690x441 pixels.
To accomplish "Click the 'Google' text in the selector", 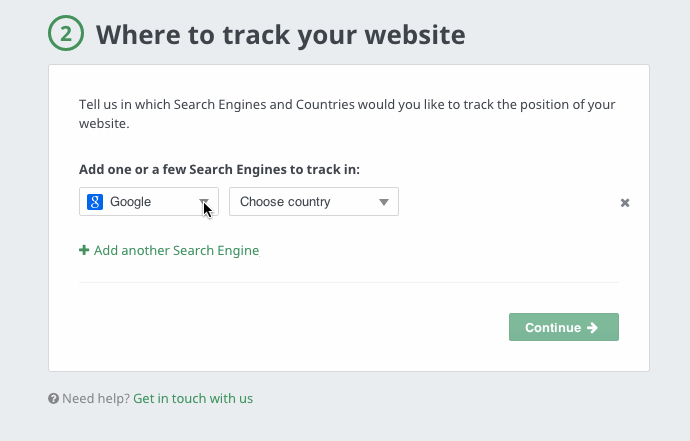I will click(x=131, y=202).
